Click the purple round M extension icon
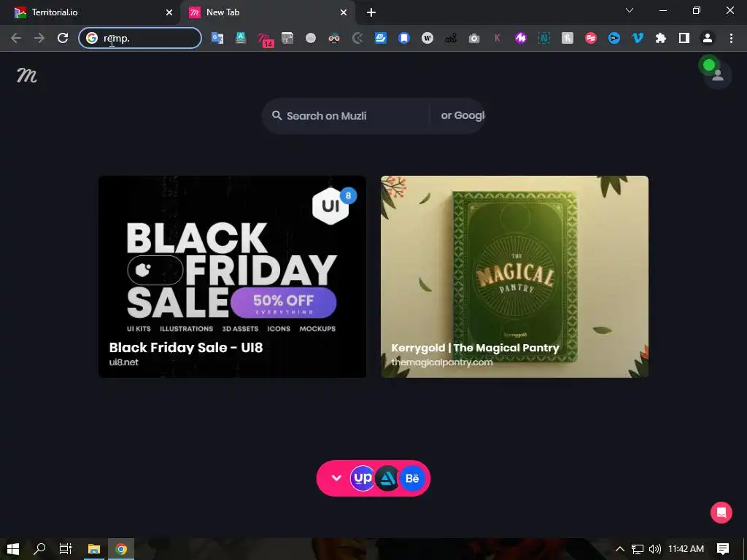The height and width of the screenshot is (560, 747). pyautogui.click(x=521, y=38)
